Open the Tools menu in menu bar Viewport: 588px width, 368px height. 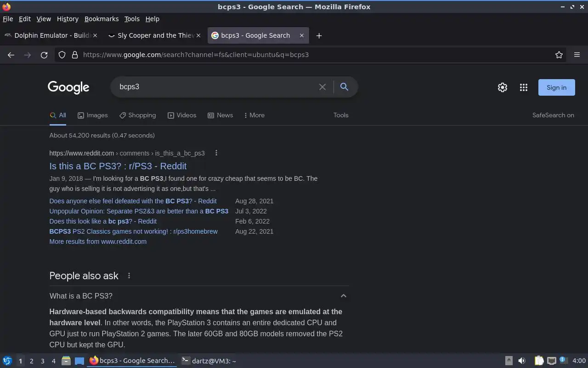pyautogui.click(x=132, y=19)
